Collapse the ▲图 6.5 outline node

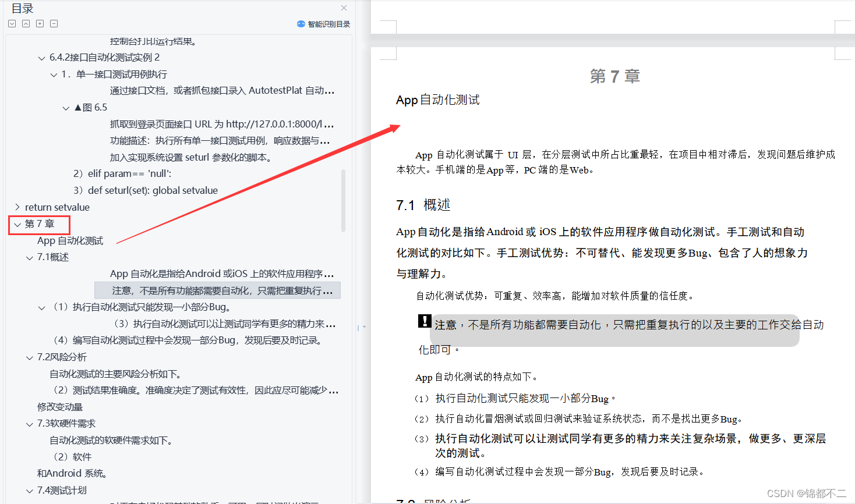(x=66, y=108)
